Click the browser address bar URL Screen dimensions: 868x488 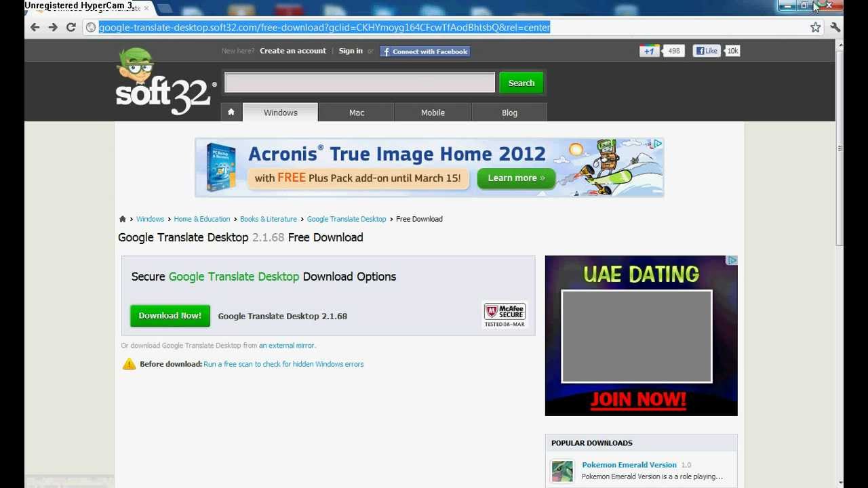click(324, 27)
